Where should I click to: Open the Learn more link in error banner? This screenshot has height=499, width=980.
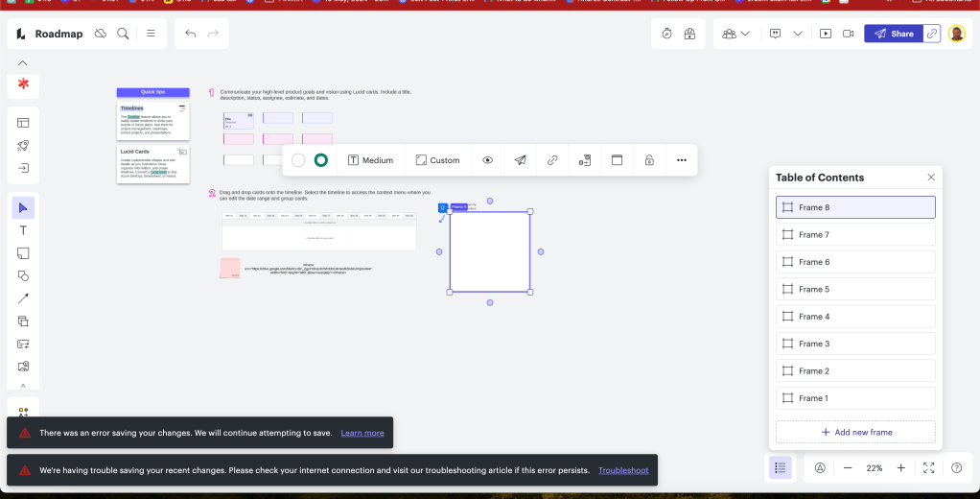[x=362, y=433]
